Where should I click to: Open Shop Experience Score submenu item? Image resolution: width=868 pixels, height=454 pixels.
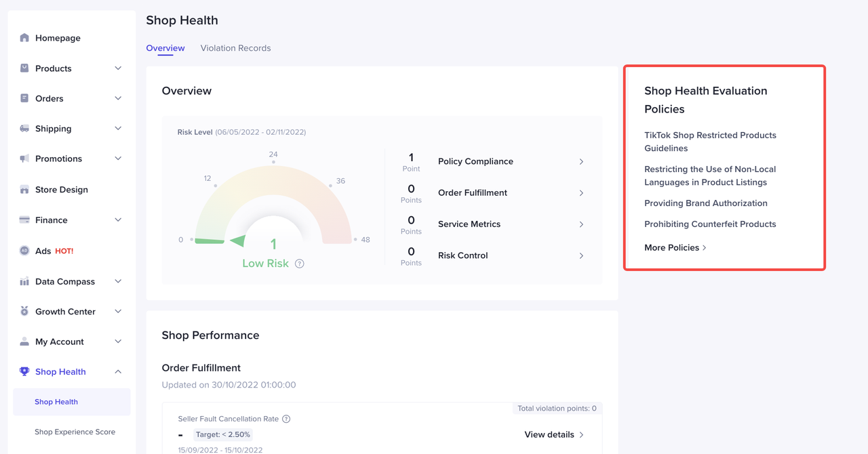coord(75,432)
